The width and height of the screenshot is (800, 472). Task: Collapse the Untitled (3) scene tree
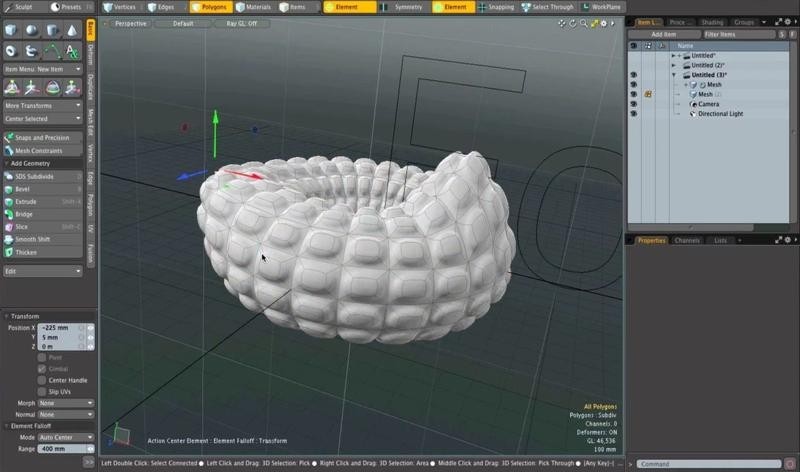(674, 75)
